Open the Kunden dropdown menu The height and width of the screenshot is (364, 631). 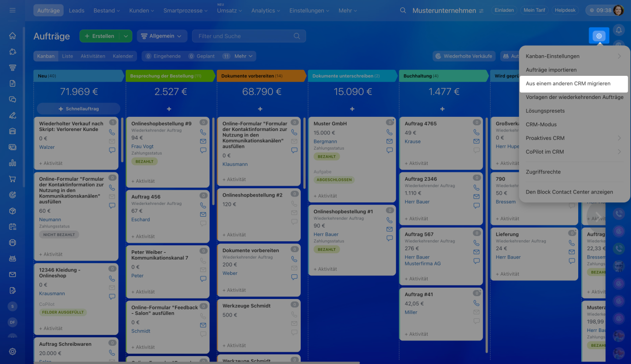141,10
